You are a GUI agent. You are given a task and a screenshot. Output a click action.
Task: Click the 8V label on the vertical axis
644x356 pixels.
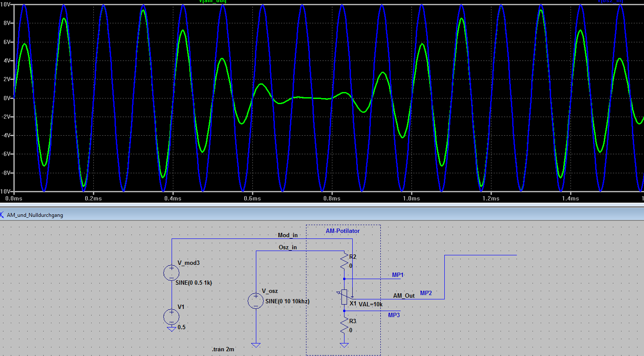pos(6,23)
